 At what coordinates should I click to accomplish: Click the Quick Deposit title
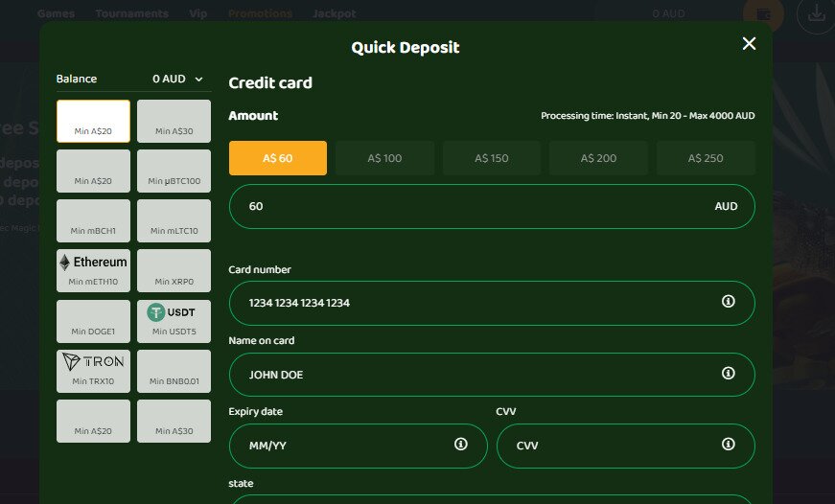point(406,47)
